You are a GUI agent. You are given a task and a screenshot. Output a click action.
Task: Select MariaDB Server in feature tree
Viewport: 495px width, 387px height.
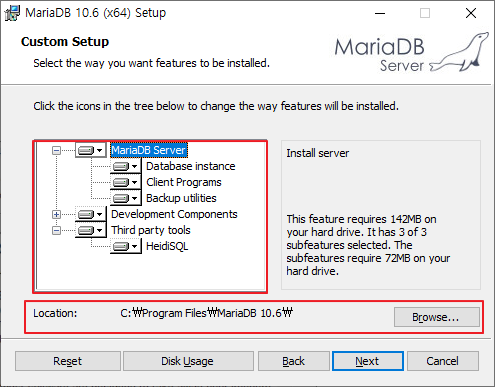[149, 150]
